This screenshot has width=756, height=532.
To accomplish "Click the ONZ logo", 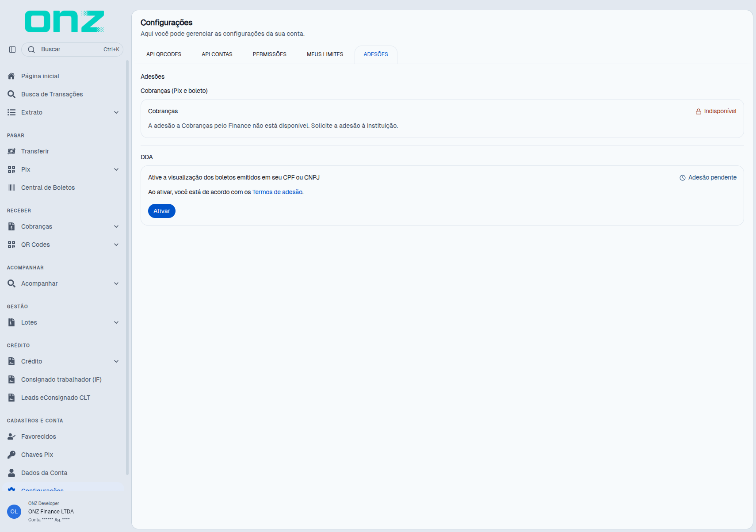I will click(x=65, y=22).
